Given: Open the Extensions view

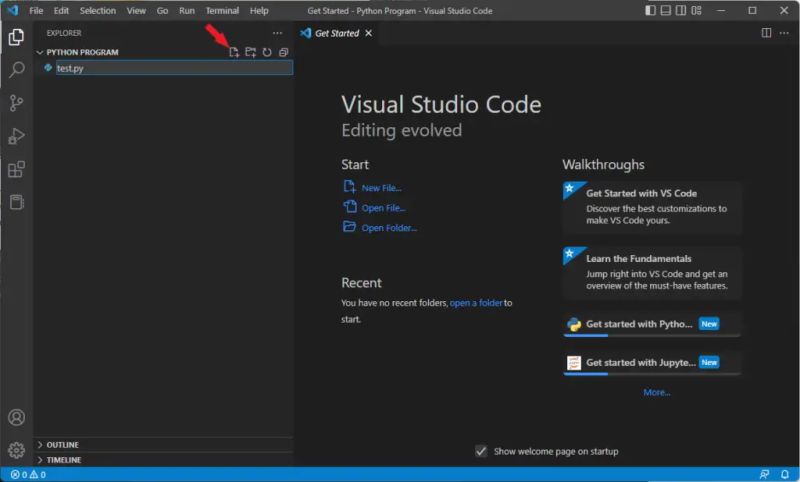Looking at the screenshot, I should (16, 169).
